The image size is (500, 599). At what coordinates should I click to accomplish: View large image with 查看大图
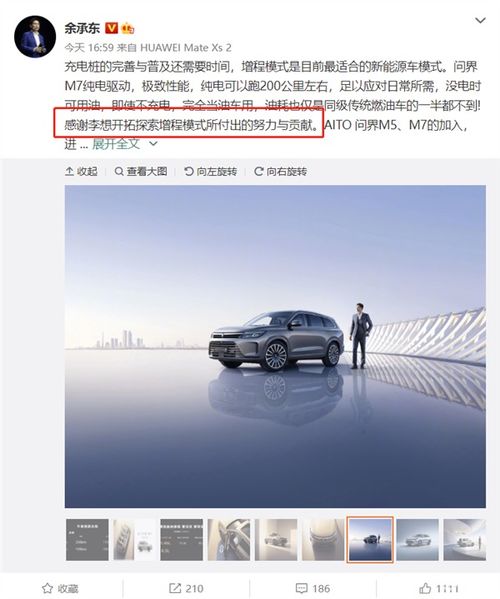[x=141, y=172]
